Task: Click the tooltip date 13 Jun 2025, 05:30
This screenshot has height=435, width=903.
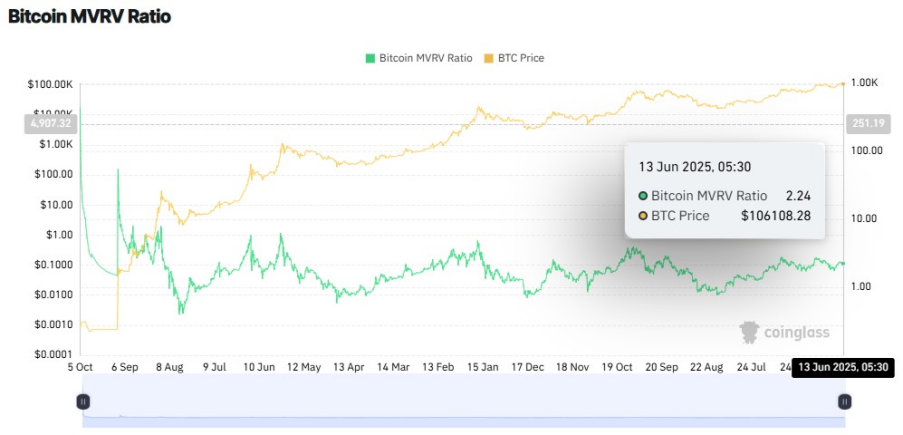Action: 695,167
